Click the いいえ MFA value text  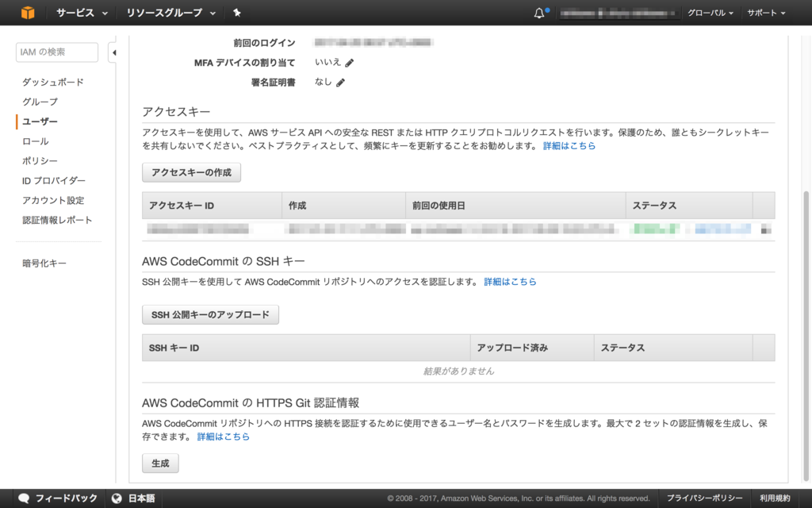327,62
